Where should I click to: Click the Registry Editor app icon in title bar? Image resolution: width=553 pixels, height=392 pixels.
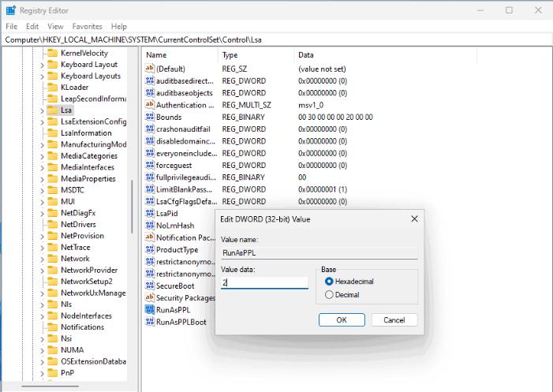point(10,10)
